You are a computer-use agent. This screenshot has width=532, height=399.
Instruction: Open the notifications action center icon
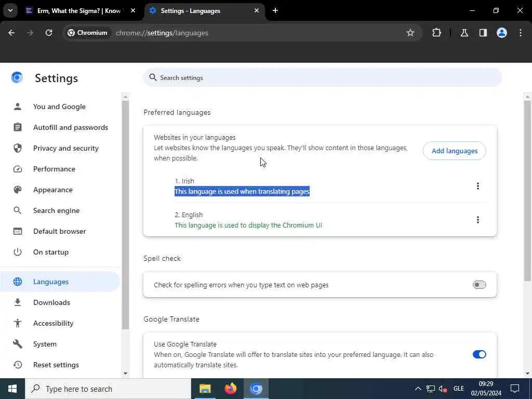pyautogui.click(x=515, y=389)
